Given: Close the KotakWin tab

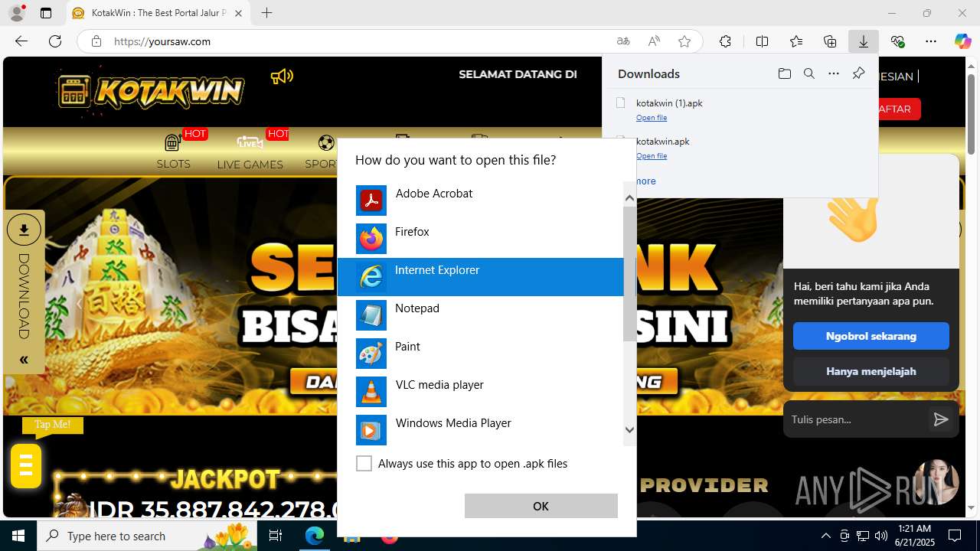Looking at the screenshot, I should (239, 13).
